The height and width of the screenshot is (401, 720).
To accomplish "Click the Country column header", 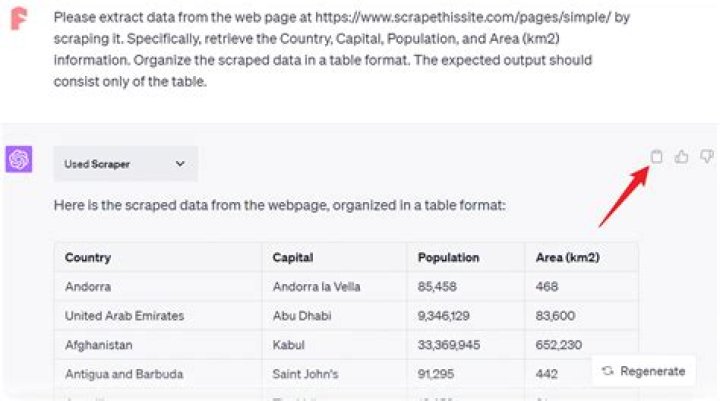I will click(x=88, y=257).
